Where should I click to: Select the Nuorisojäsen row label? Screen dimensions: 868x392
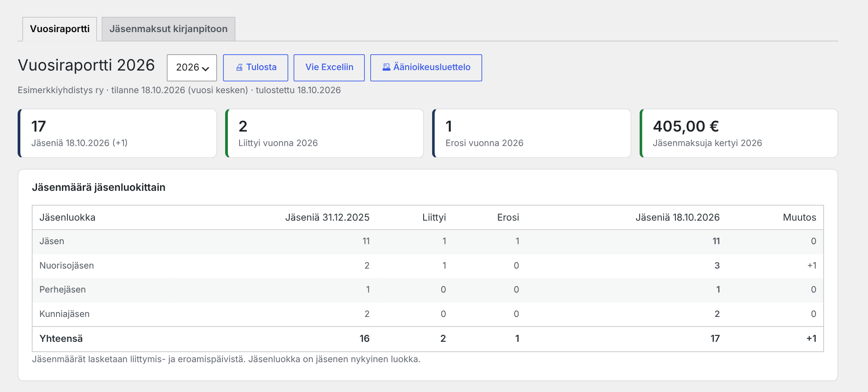(66, 266)
